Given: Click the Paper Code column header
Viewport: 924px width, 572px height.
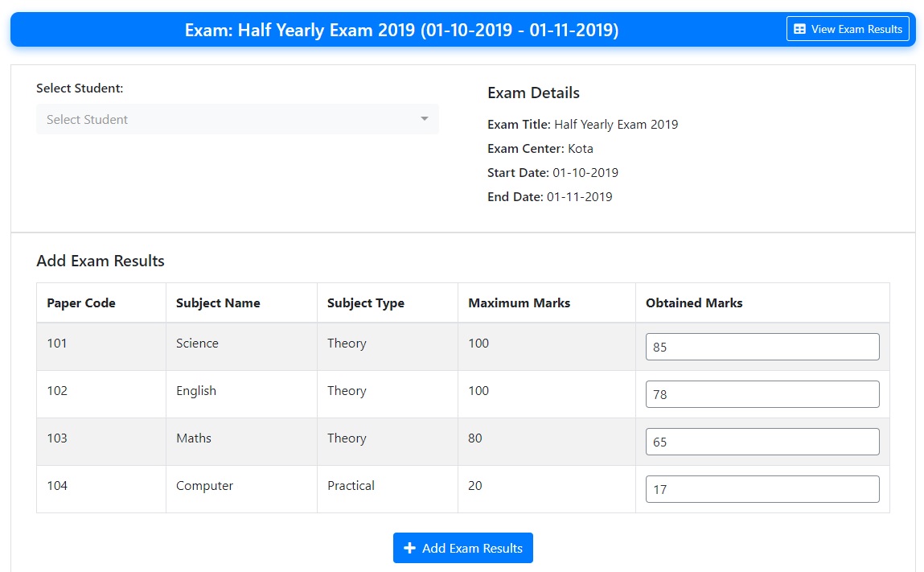Looking at the screenshot, I should [81, 302].
